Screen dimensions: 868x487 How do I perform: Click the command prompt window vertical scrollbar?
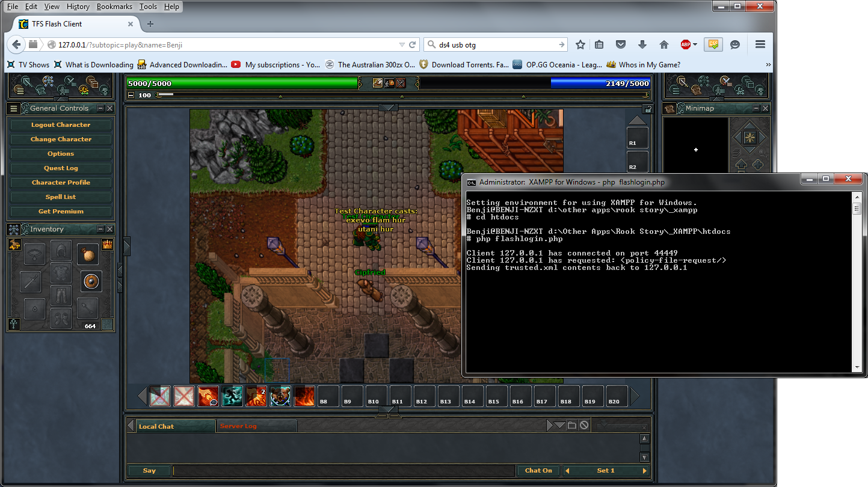(857, 282)
